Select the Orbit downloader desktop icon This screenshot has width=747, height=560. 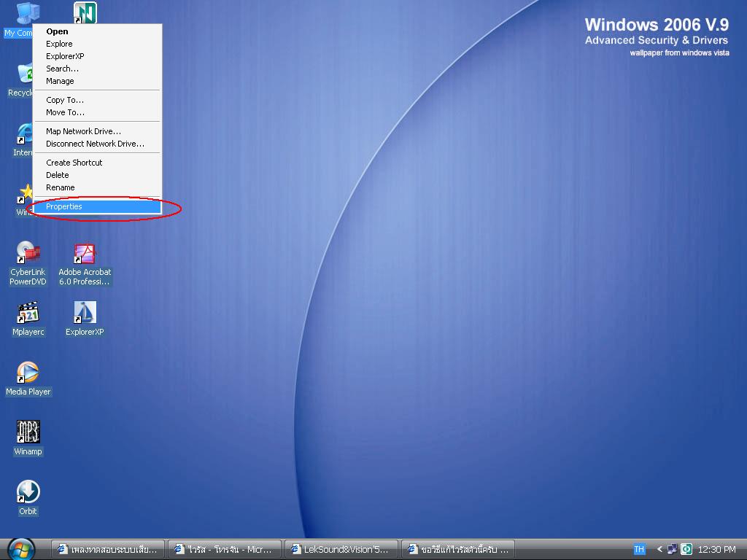click(x=28, y=497)
